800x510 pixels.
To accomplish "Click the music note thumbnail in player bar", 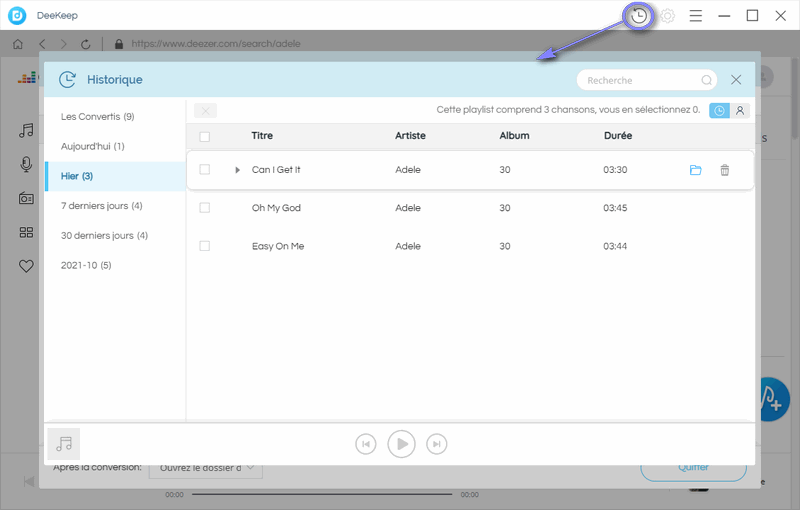I will 64,444.
